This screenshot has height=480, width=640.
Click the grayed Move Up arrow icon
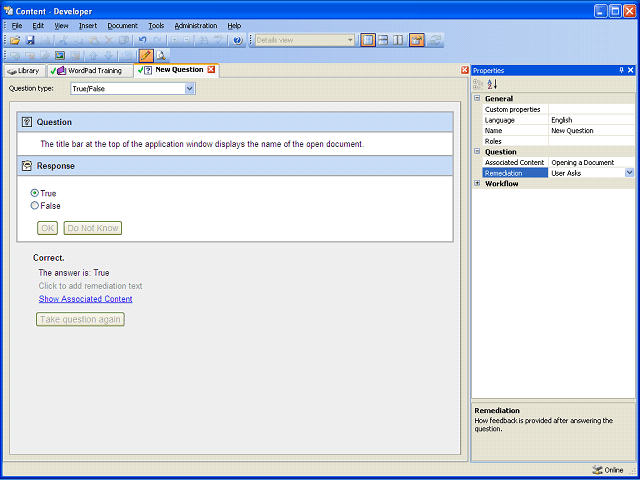pos(93,55)
